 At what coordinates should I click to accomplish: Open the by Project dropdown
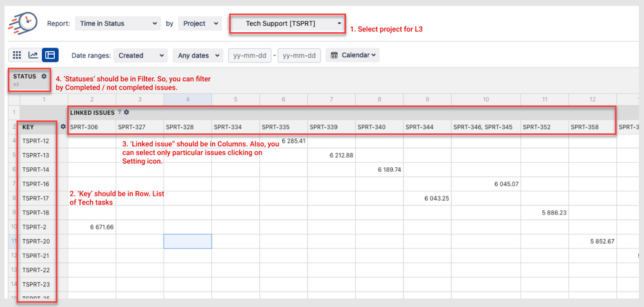(x=200, y=23)
